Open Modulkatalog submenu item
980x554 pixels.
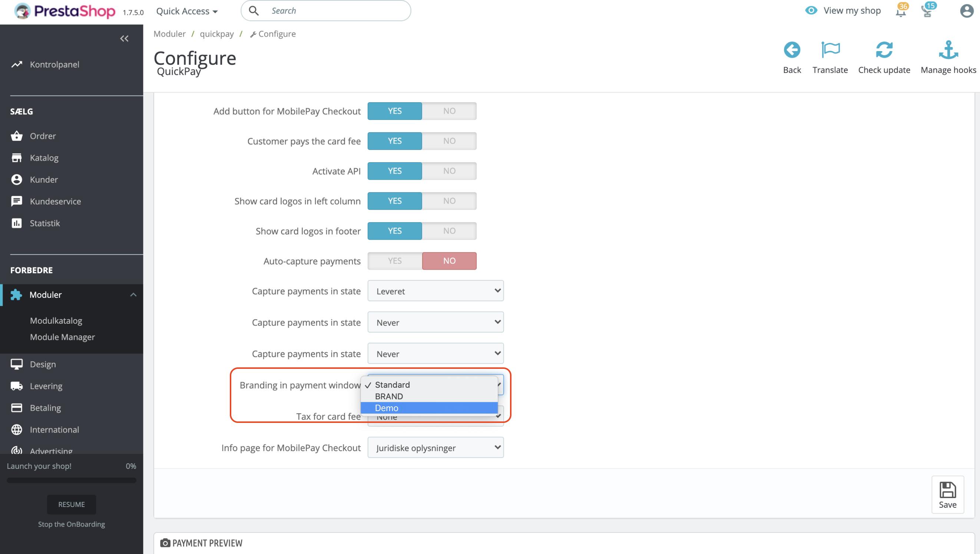[56, 320]
